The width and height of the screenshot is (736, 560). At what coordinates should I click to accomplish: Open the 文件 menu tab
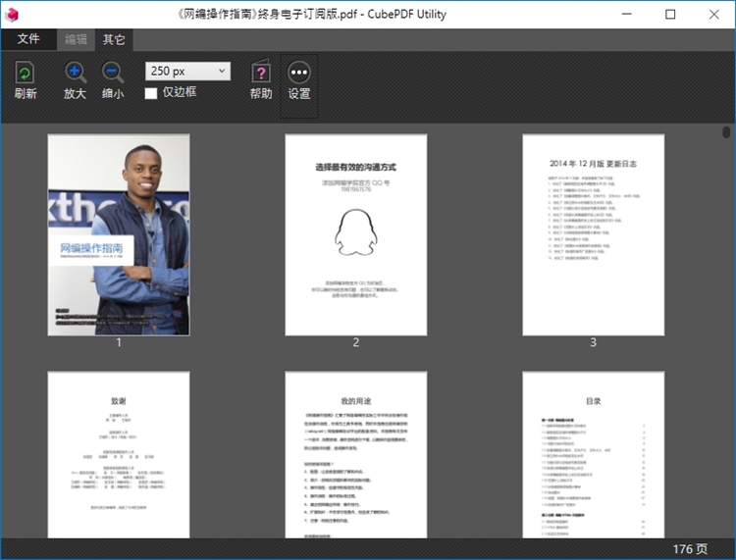(28, 39)
